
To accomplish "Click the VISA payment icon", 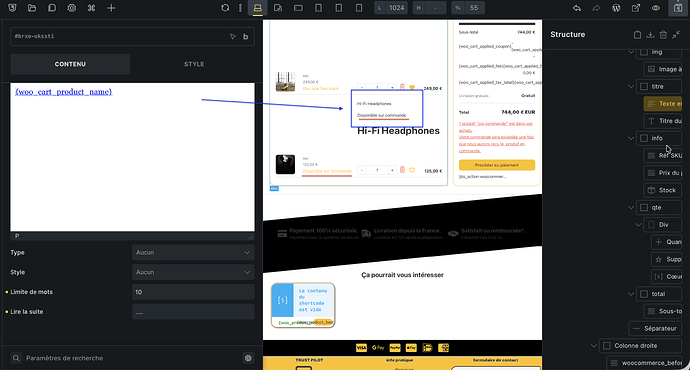I will click(x=361, y=348).
